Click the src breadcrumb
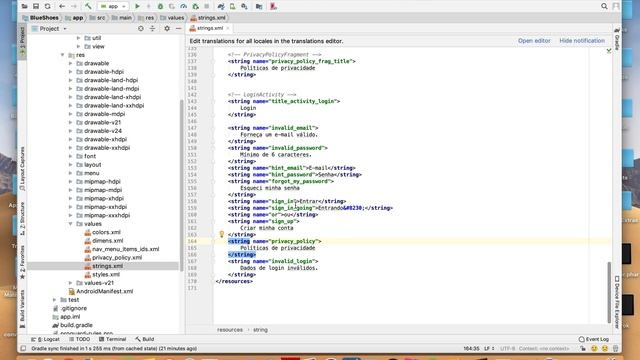 98,18
